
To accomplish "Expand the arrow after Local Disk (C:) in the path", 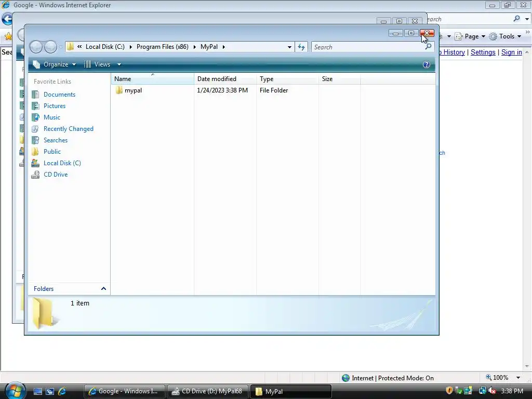I will [130, 47].
